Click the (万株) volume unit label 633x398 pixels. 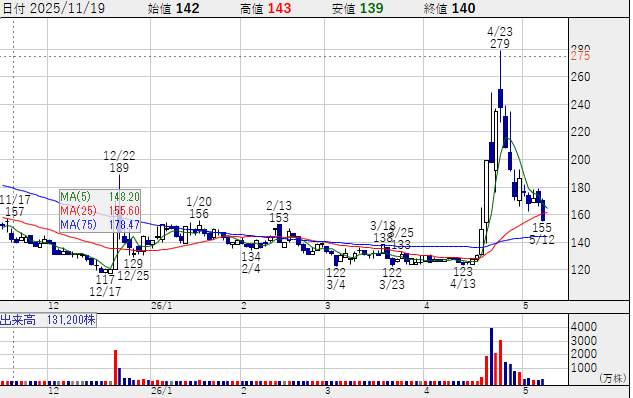613,378
